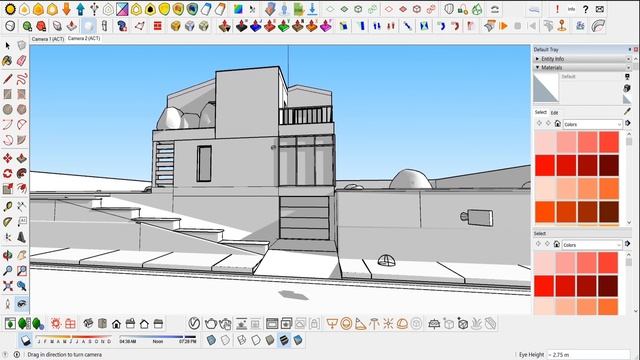Pick dark maroon swatch in upper panel

[609, 165]
